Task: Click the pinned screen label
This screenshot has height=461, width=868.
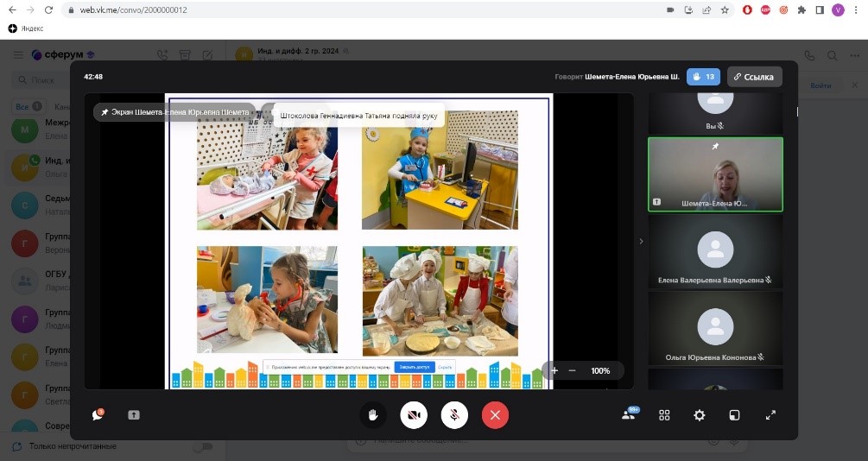Action: coord(175,112)
